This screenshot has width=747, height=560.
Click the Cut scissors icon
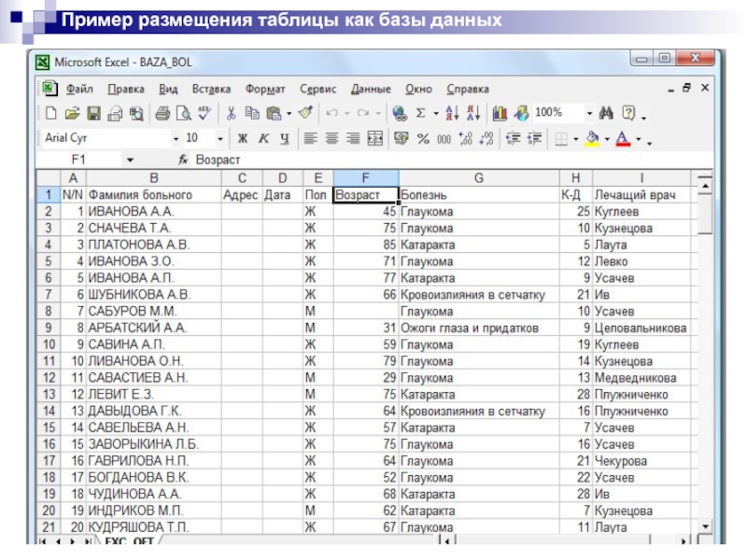(x=231, y=114)
